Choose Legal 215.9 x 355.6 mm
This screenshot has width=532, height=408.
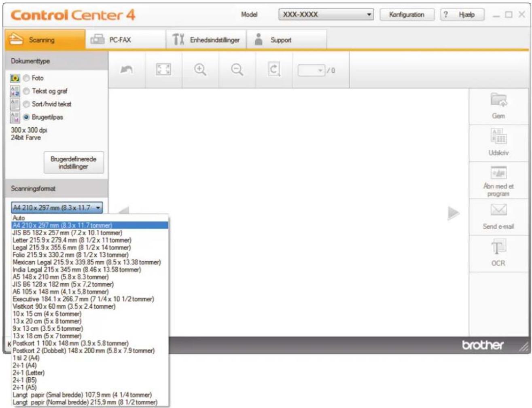pyautogui.click(x=90, y=247)
